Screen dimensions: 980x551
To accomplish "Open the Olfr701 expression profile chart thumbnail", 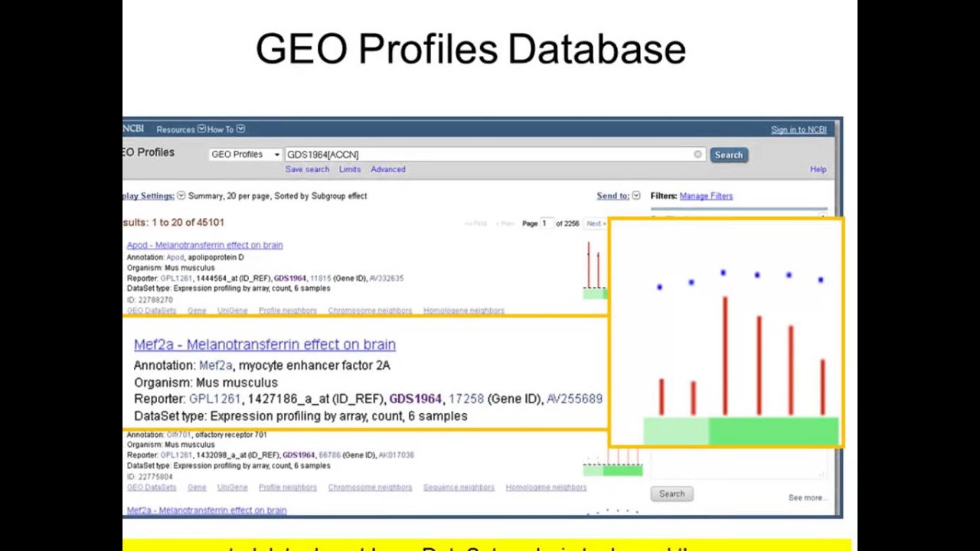I will pos(612,463).
